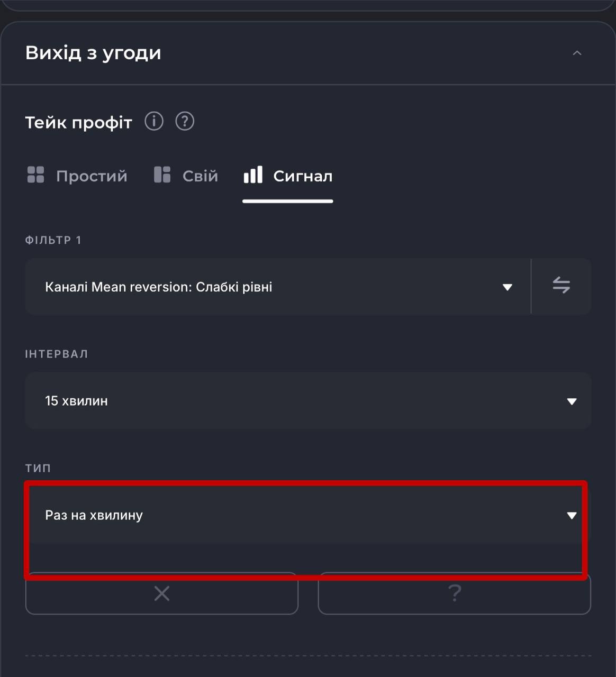Click the swap arrows icon next to filter
The image size is (616, 677).
tap(561, 286)
